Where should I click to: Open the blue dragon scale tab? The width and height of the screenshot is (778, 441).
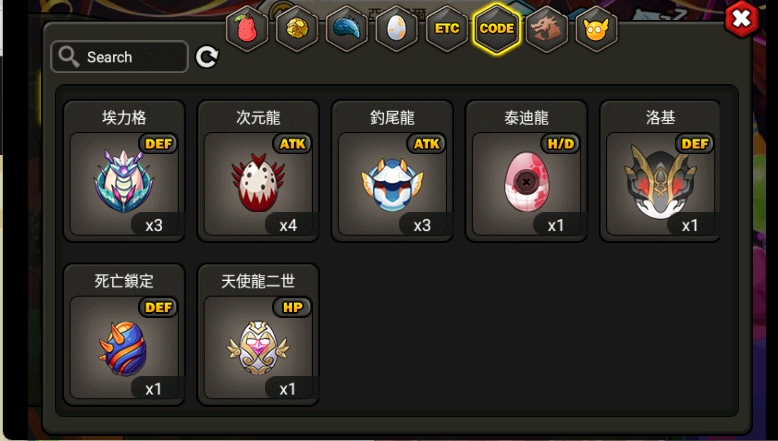pos(346,29)
